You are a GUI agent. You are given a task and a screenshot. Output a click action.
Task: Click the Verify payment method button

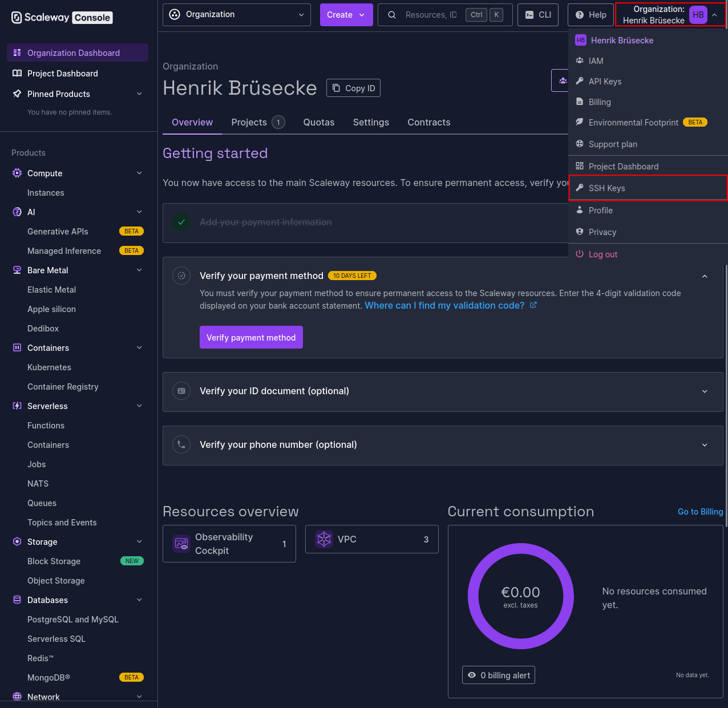click(251, 337)
